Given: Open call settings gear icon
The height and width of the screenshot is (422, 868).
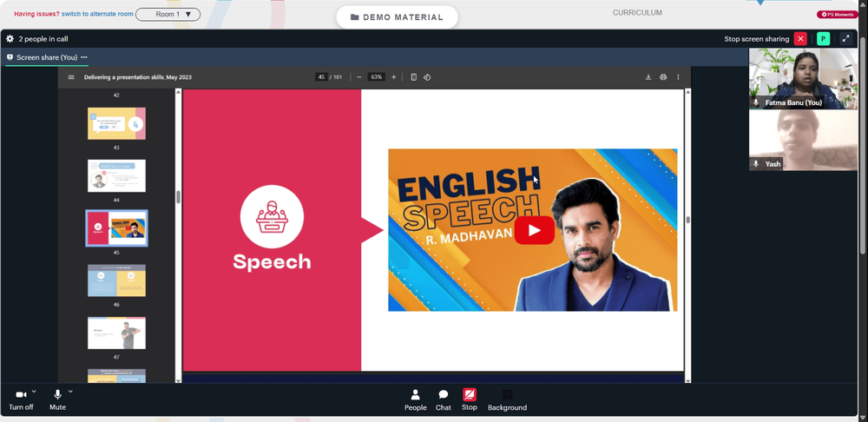Looking at the screenshot, I should pos(10,39).
